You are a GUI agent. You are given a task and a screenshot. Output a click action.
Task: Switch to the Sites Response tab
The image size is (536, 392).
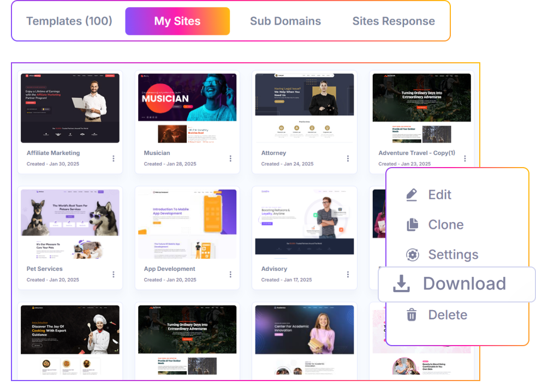[x=392, y=21]
